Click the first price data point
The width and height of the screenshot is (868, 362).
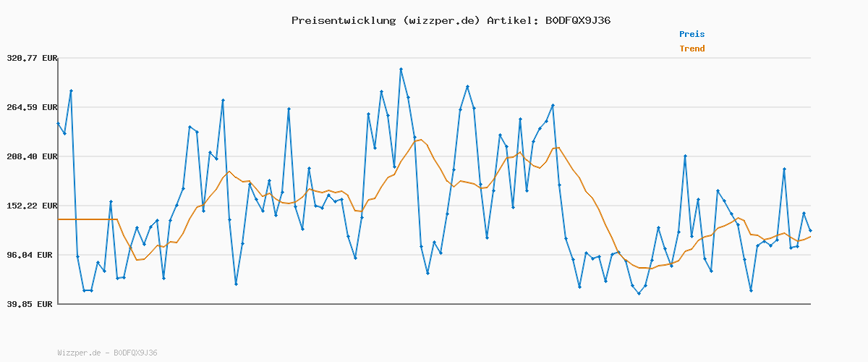(x=58, y=123)
